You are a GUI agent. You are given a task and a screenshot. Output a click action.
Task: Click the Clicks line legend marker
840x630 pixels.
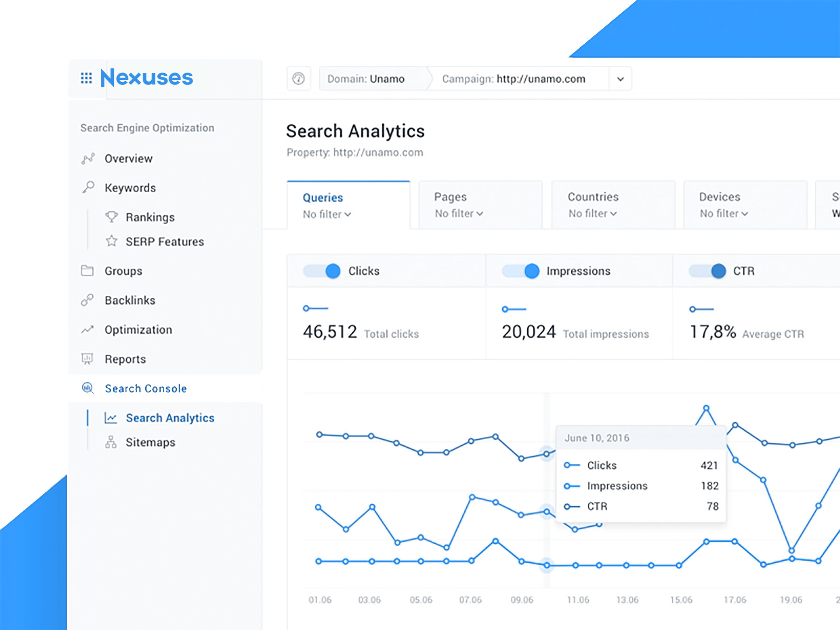[x=315, y=308]
